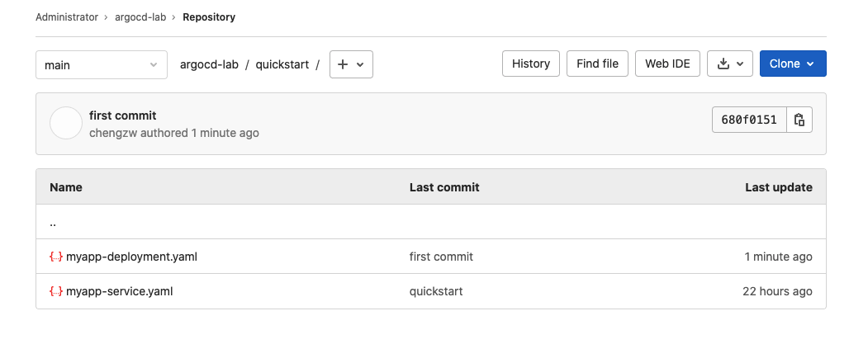
Task: Open the Repository breadcrumb item
Action: (209, 16)
